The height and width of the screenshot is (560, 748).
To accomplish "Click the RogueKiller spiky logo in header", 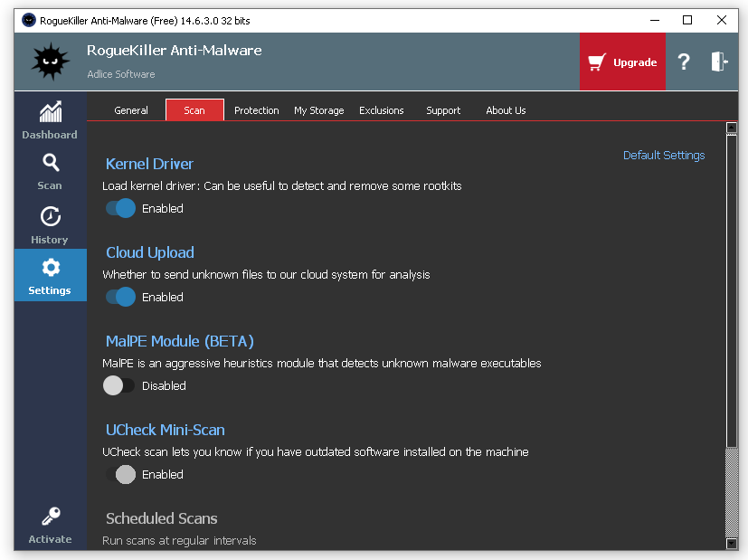I will [x=50, y=61].
